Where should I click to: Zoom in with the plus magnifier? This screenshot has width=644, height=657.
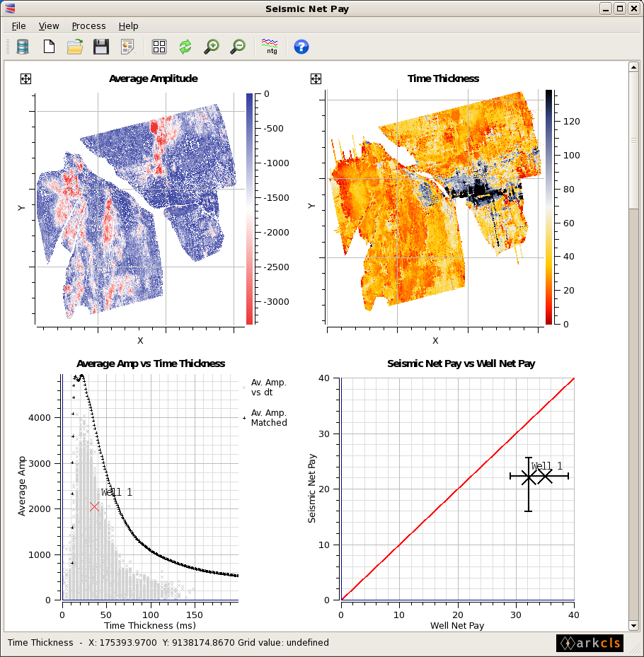click(x=212, y=47)
